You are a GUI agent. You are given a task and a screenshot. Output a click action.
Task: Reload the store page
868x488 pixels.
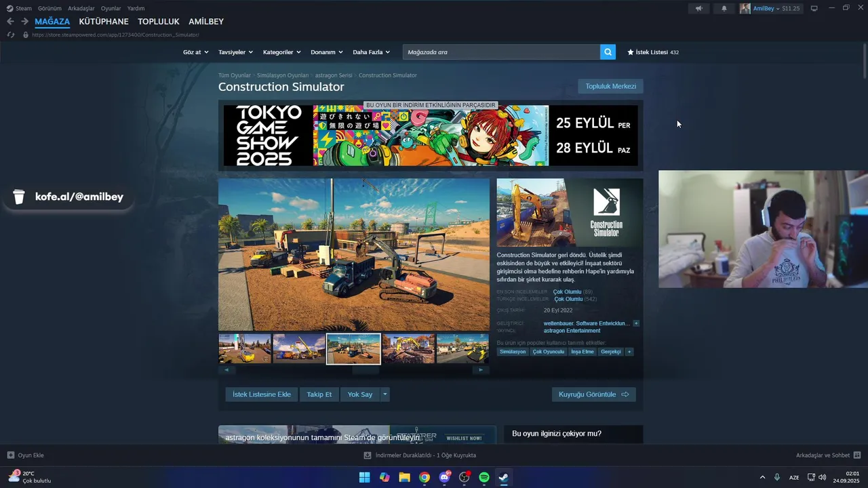point(11,35)
